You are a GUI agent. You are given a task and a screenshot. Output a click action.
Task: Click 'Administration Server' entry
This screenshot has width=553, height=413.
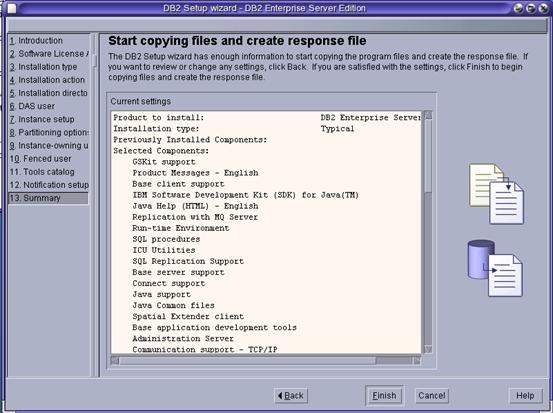coord(183,338)
